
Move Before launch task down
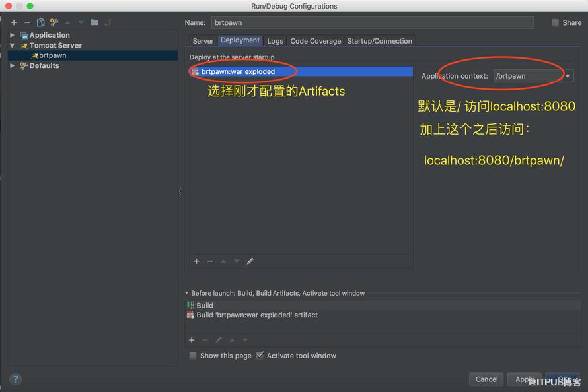click(245, 340)
